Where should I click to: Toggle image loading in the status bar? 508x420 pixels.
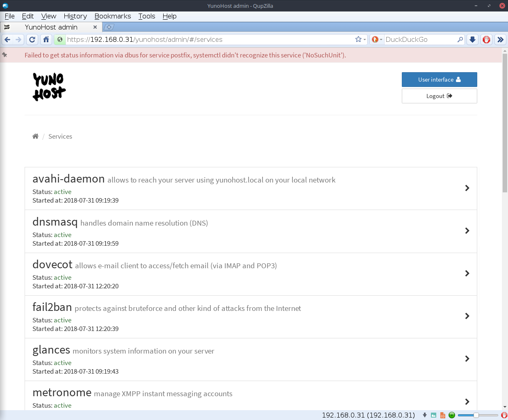[x=433, y=415]
